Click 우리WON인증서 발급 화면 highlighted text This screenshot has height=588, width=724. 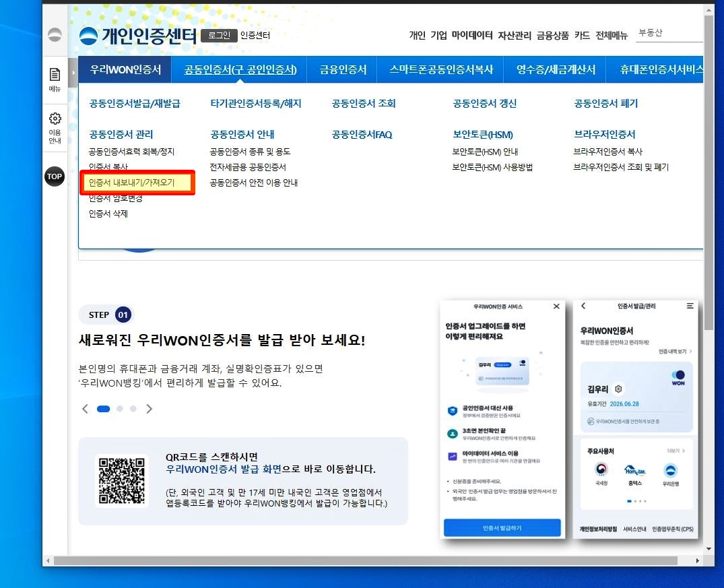coord(224,469)
